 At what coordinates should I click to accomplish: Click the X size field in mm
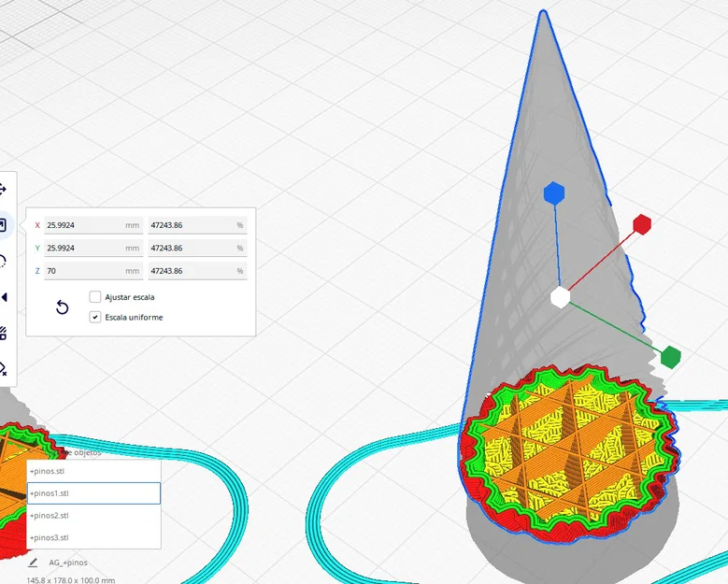pyautogui.click(x=93, y=225)
